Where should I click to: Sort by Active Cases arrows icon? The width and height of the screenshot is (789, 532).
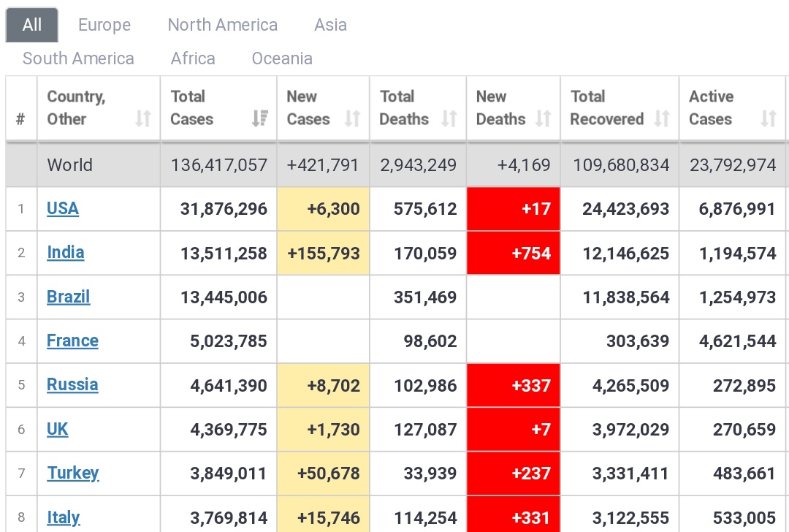769,119
